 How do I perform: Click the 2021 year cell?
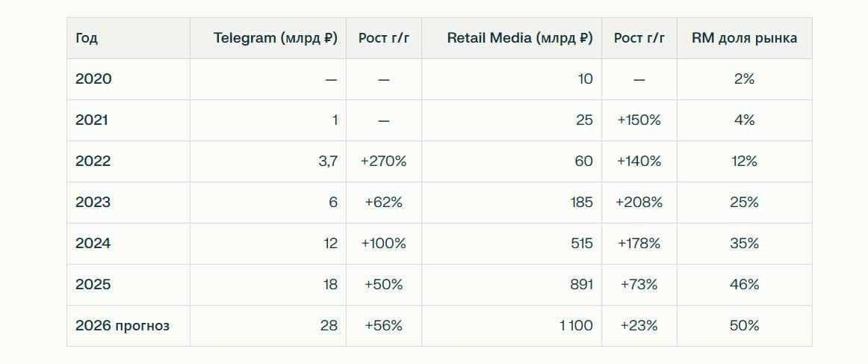[x=92, y=120]
